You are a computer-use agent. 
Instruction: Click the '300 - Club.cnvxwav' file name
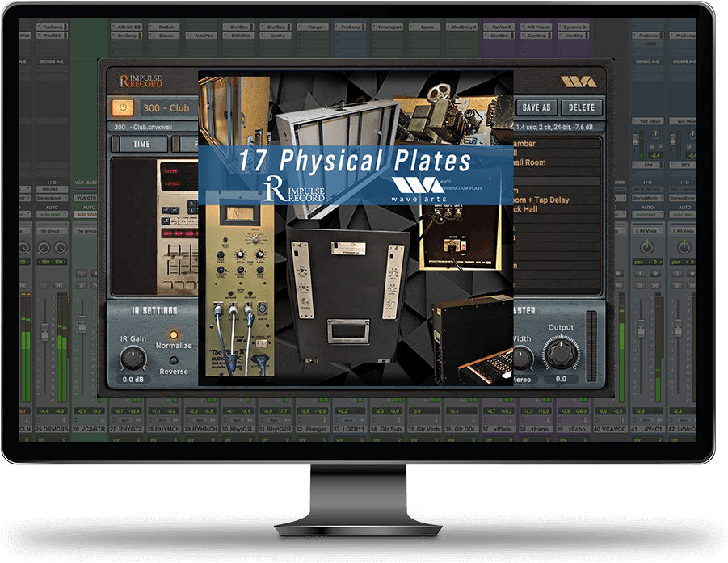point(143,127)
